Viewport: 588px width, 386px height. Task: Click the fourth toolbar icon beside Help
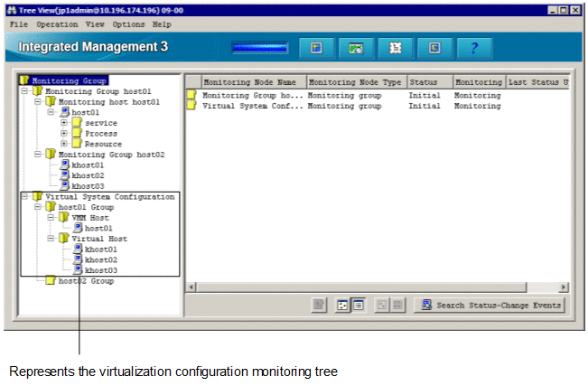434,47
